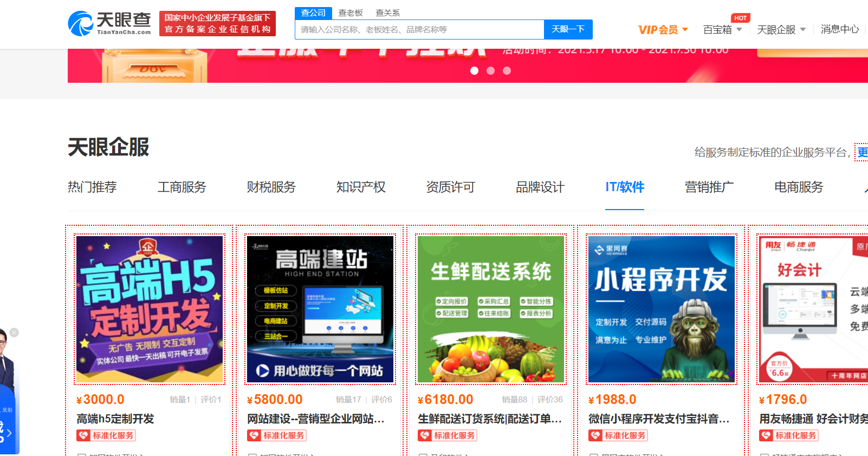Click 标准化服务 badge under 微信小程序开发
This screenshot has width=868, height=456.
[618, 435]
